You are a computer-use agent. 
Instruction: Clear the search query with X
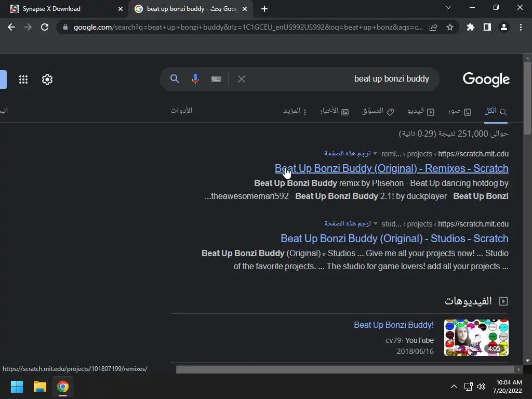[242, 79]
